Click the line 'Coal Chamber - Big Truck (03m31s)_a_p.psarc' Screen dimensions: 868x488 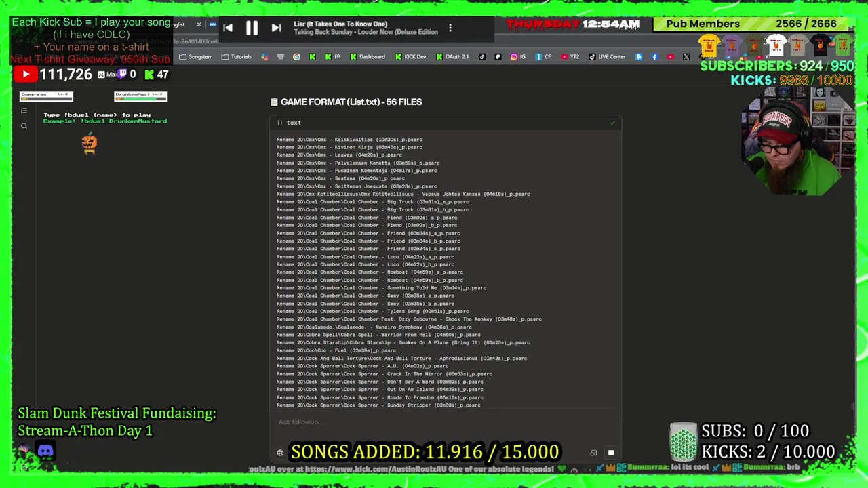click(x=372, y=202)
